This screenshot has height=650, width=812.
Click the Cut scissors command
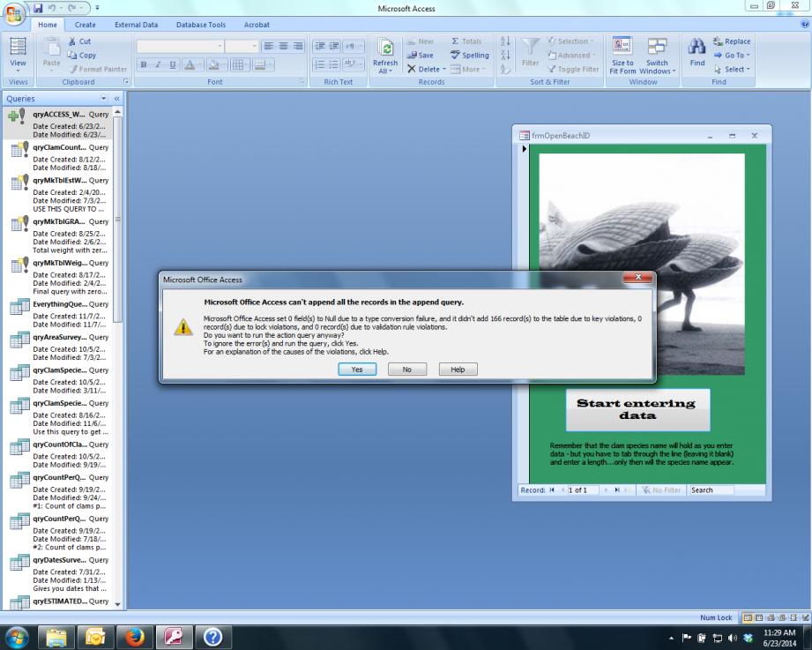78,41
